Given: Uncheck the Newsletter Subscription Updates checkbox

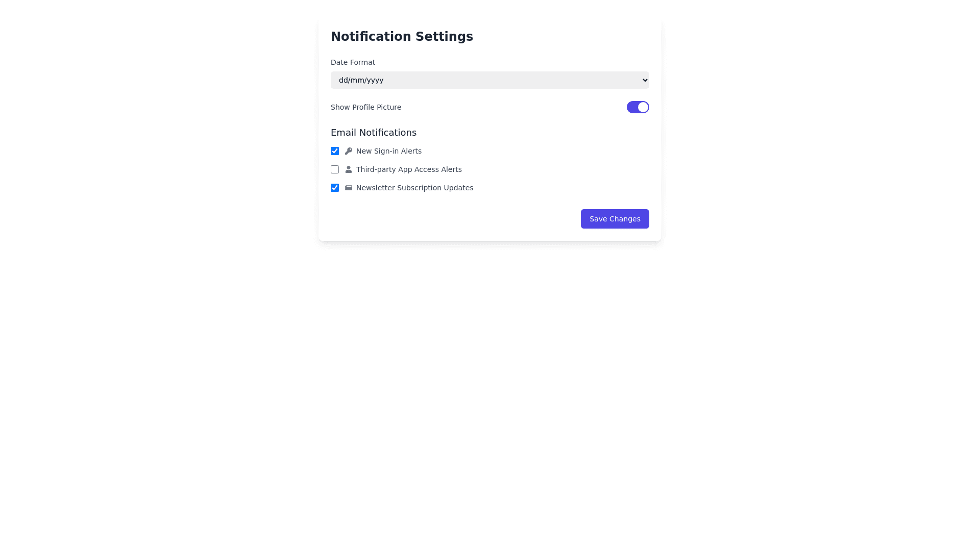Looking at the screenshot, I should click(335, 188).
